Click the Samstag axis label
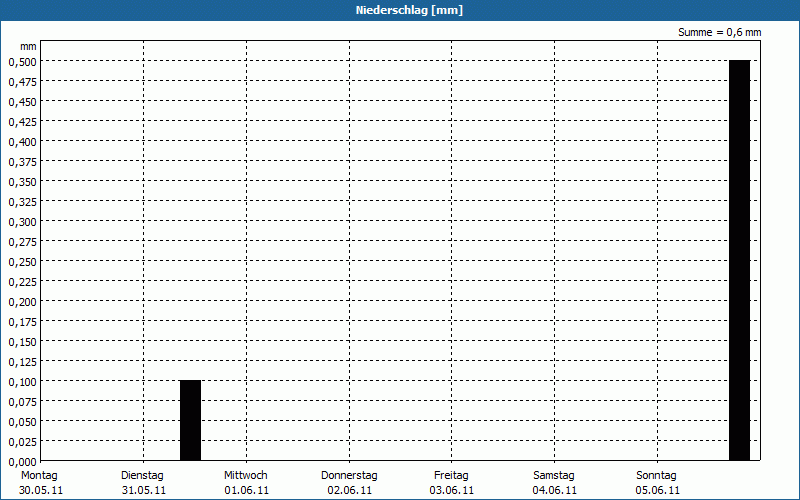The width and height of the screenshot is (800, 500). 554,476
